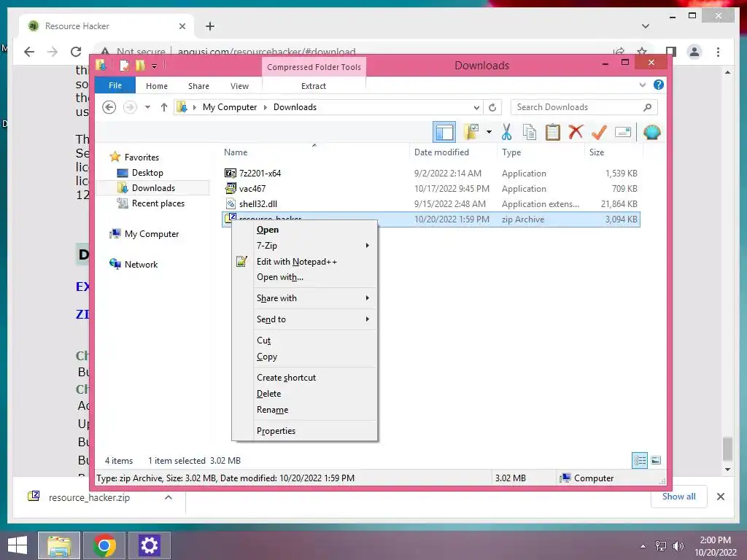
Task: Click the Search Downloads field
Action: [x=584, y=107]
